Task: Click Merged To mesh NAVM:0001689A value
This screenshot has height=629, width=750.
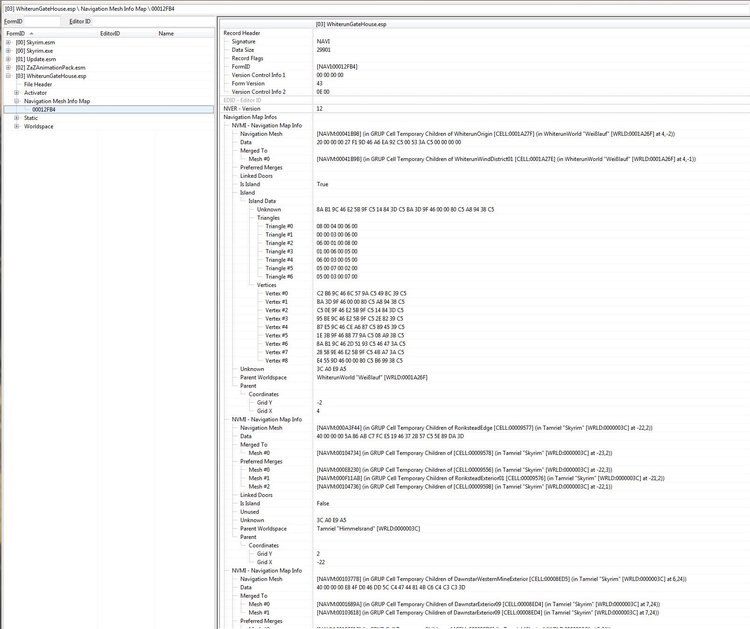Action: click(x=487, y=604)
